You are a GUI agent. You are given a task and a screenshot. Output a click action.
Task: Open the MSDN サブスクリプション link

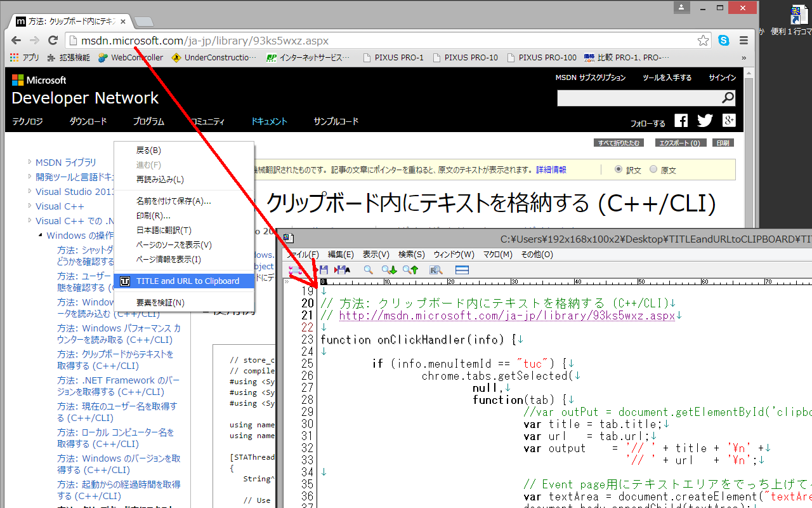coord(590,77)
